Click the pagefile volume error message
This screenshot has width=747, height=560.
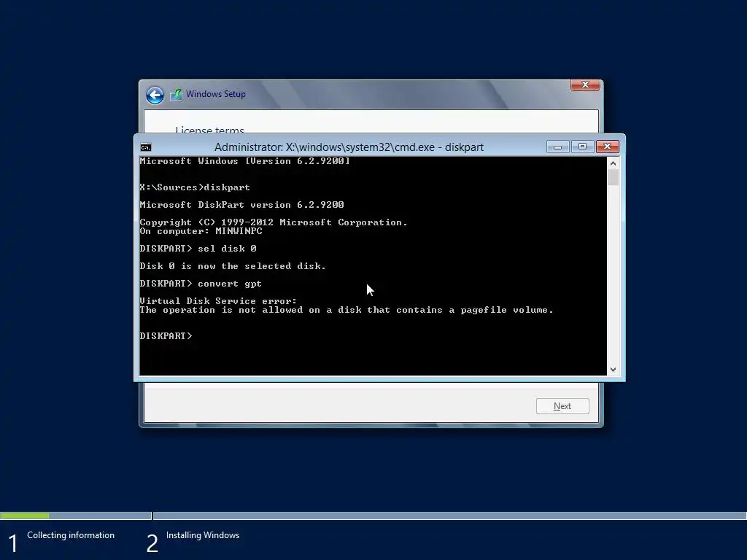347,310
